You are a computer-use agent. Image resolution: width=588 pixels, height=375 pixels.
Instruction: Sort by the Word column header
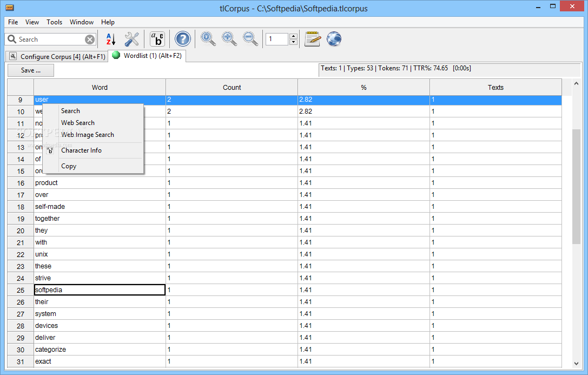100,87
